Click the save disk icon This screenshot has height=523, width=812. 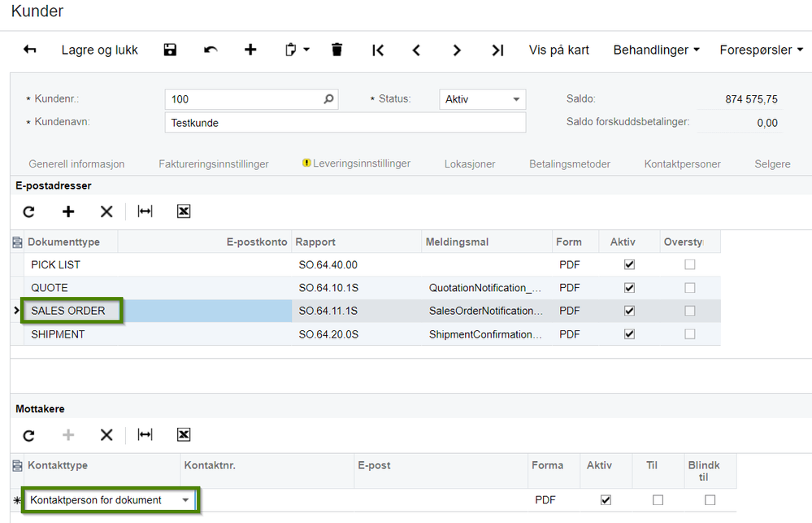click(170, 50)
